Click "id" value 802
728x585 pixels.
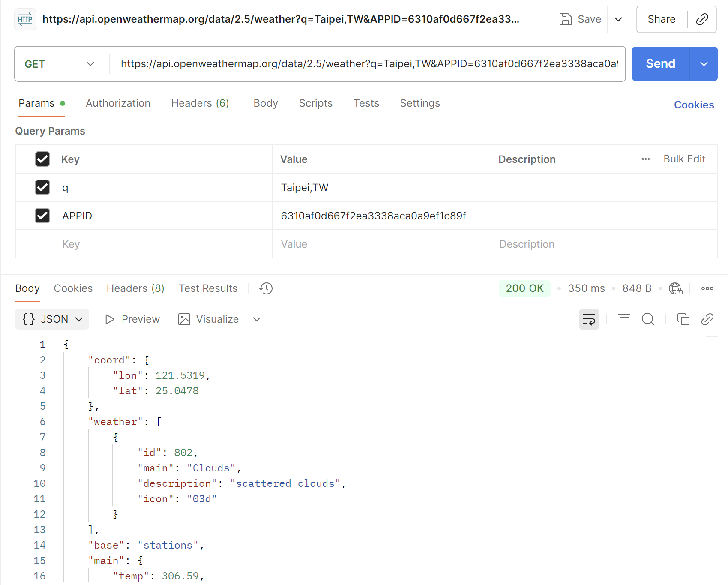point(183,453)
